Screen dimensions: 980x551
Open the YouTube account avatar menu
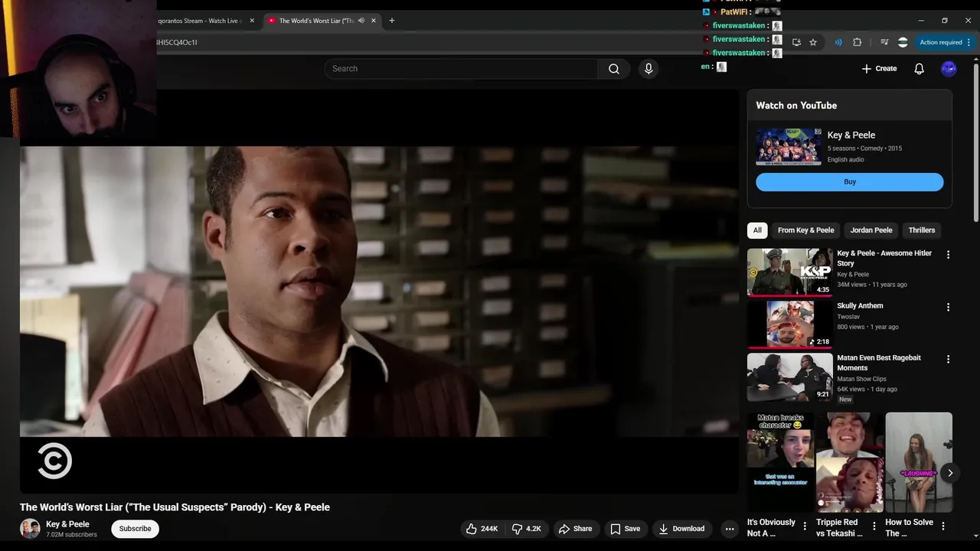click(949, 69)
